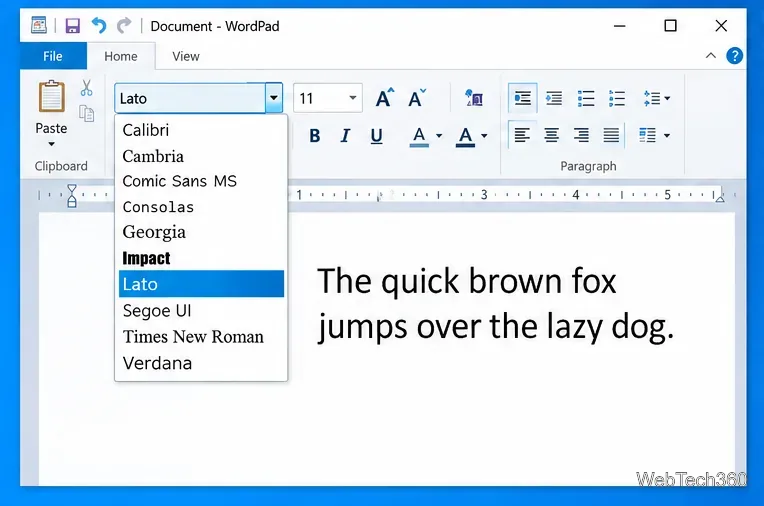
Task: Open the font size 11 dropdown
Action: click(x=353, y=98)
